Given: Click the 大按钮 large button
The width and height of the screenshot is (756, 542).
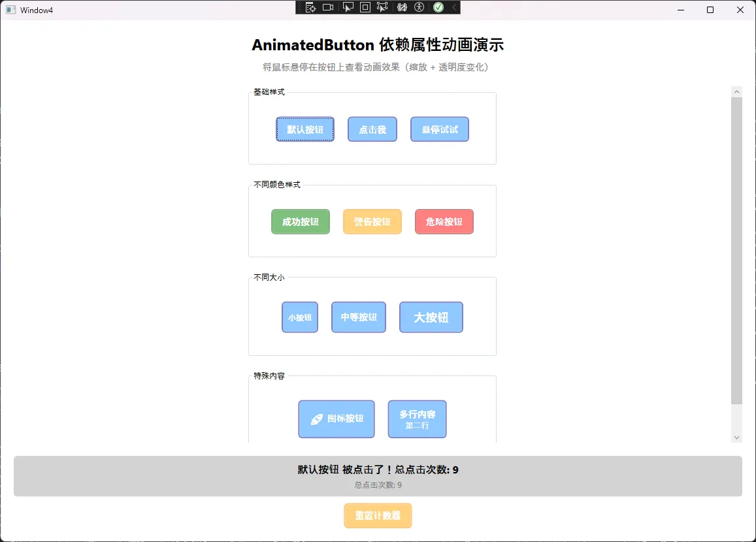Looking at the screenshot, I should coord(431,317).
